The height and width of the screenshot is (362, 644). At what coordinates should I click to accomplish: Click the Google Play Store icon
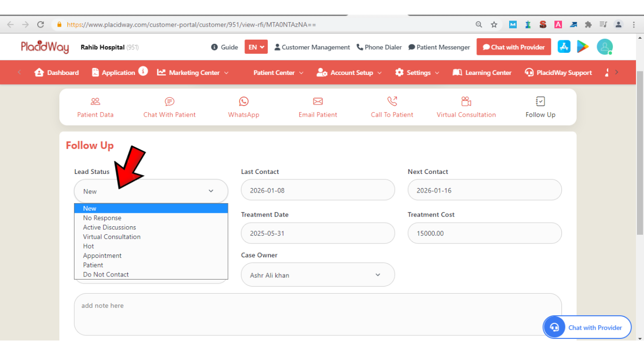(x=583, y=46)
